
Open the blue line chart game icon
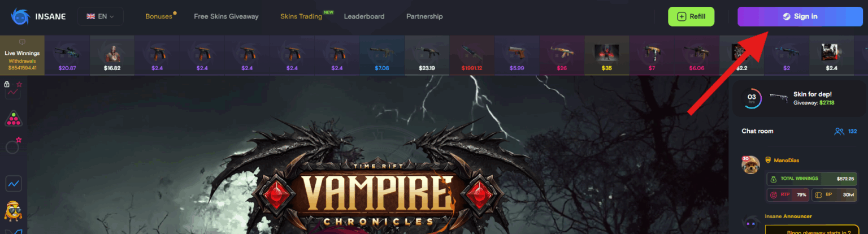tap(14, 183)
